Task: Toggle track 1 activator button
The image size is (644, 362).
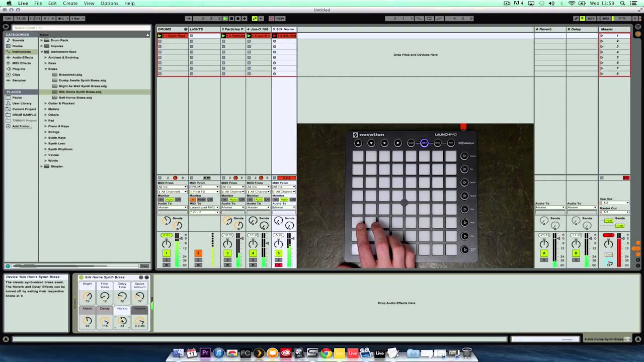Action: point(166,253)
